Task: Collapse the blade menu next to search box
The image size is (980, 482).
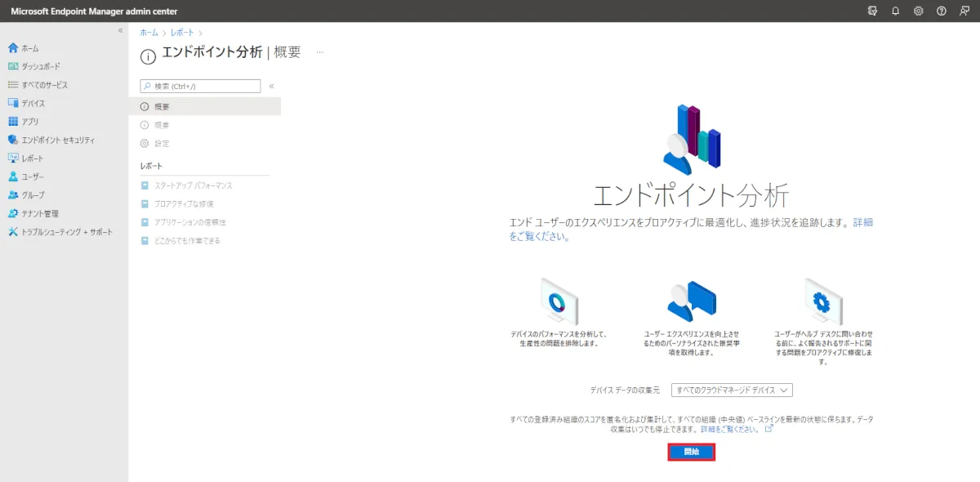Action: coord(271,86)
